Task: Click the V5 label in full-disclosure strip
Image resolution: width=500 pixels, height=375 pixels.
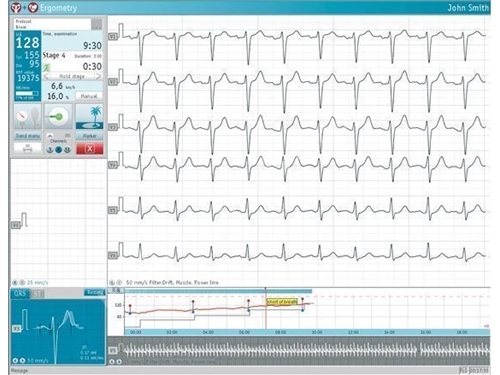Action: [113, 351]
